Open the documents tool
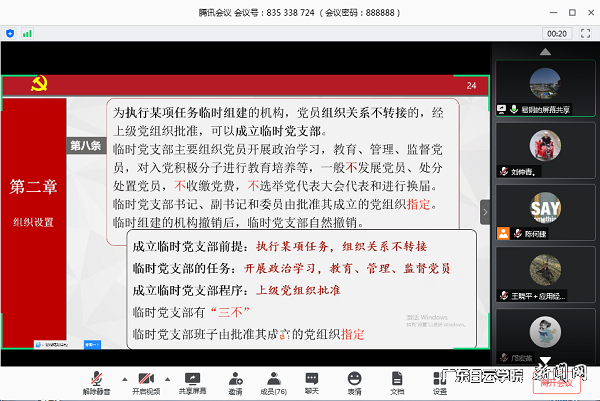This screenshot has height=401, width=600. [397, 379]
